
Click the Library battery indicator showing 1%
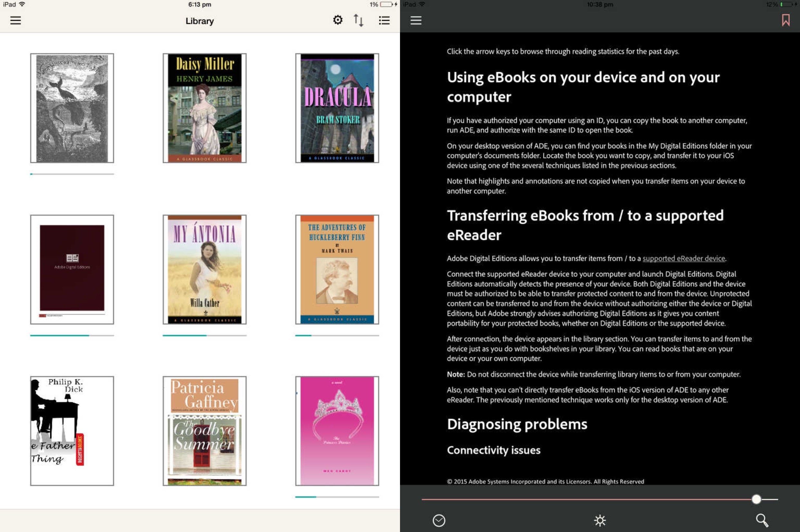click(383, 5)
